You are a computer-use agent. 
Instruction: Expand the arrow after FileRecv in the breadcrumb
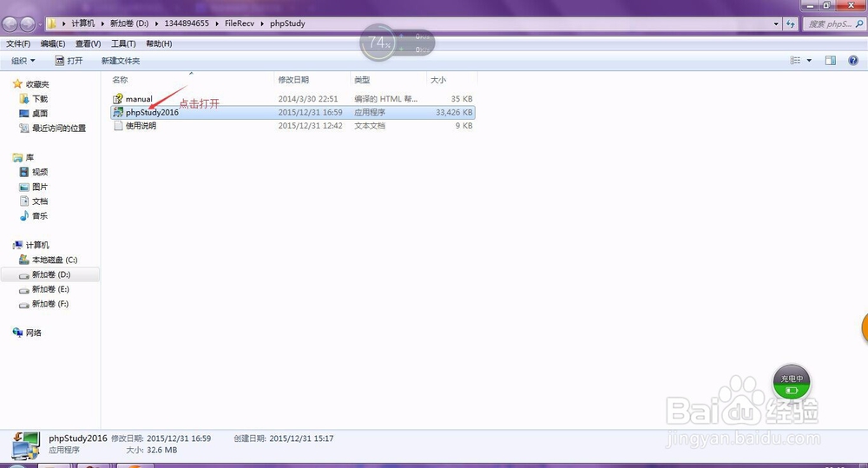point(262,23)
